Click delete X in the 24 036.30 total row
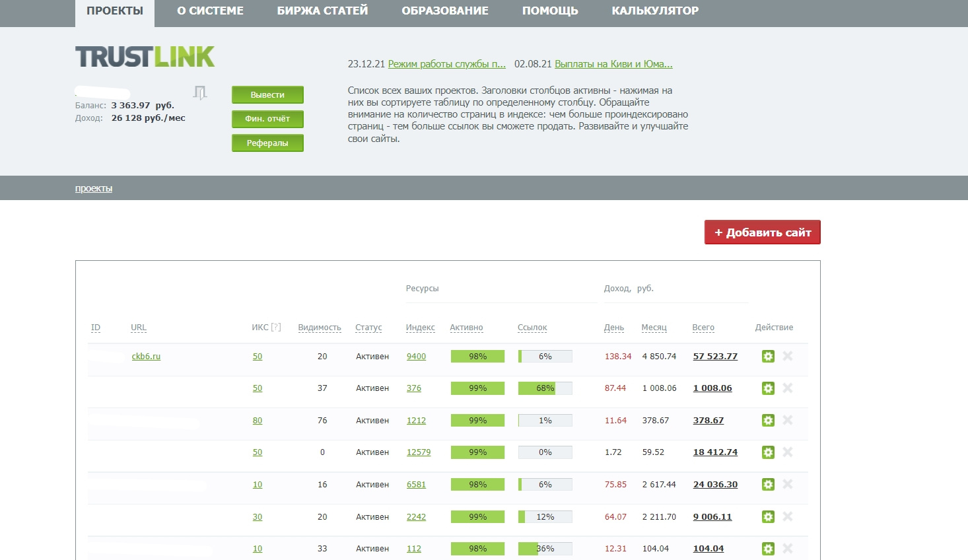968x560 pixels. (788, 484)
